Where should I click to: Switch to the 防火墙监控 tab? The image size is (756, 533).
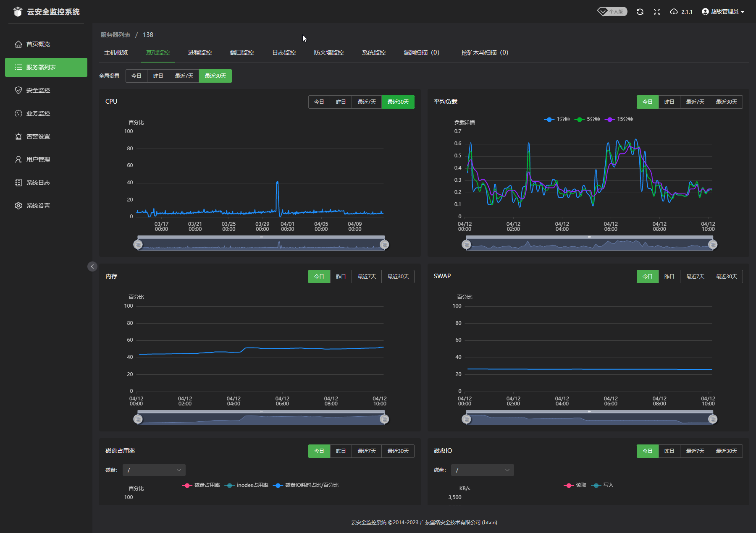328,52
